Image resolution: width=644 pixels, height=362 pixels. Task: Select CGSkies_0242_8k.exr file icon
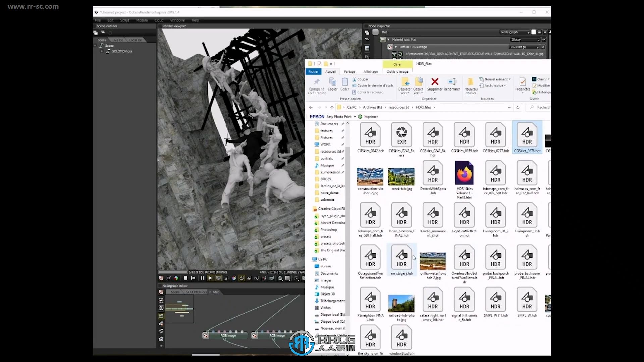tap(401, 135)
